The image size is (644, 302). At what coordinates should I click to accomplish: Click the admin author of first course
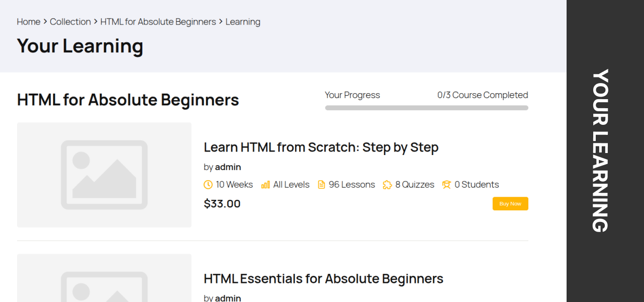click(x=228, y=167)
